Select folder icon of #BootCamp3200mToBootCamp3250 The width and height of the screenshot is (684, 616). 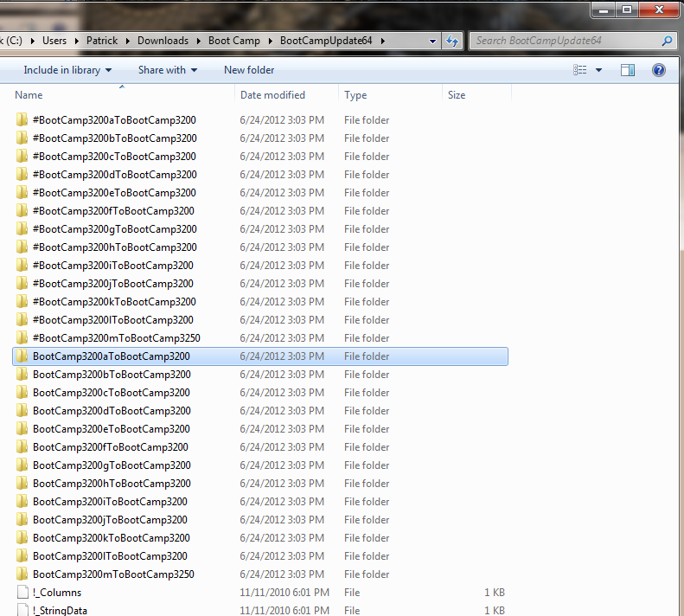coord(22,338)
